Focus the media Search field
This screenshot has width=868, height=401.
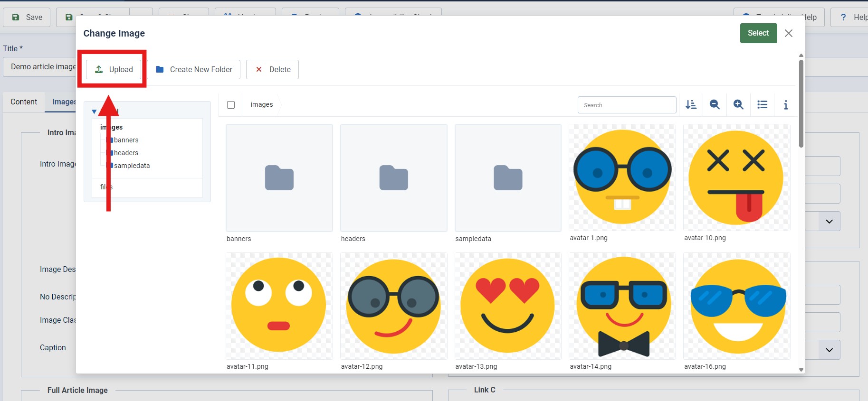click(627, 105)
